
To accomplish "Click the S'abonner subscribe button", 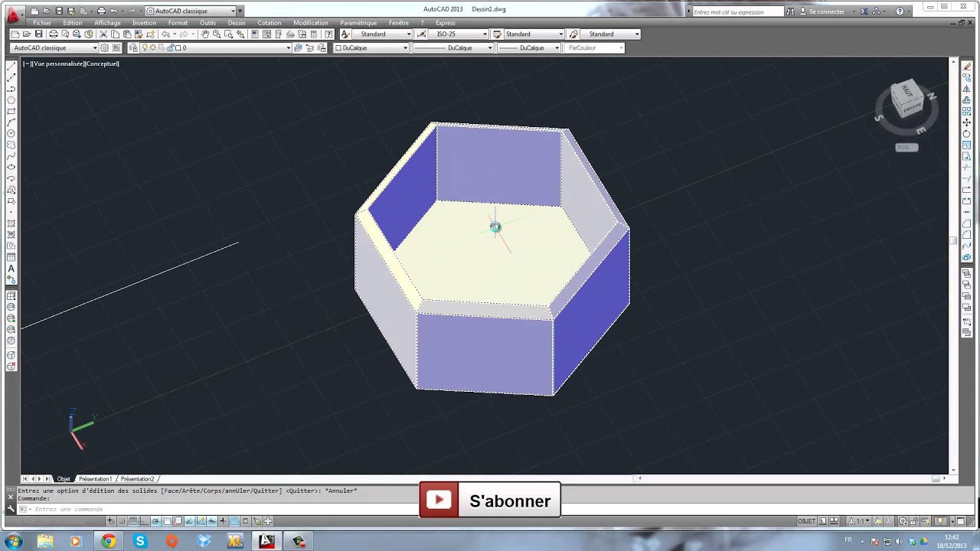I will pos(490,500).
